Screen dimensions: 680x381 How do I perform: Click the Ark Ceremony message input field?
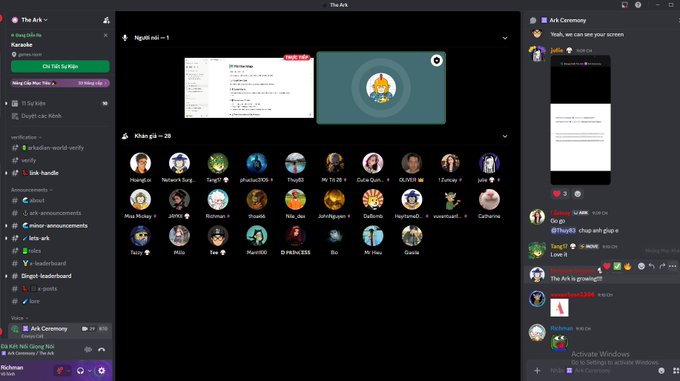(601, 371)
